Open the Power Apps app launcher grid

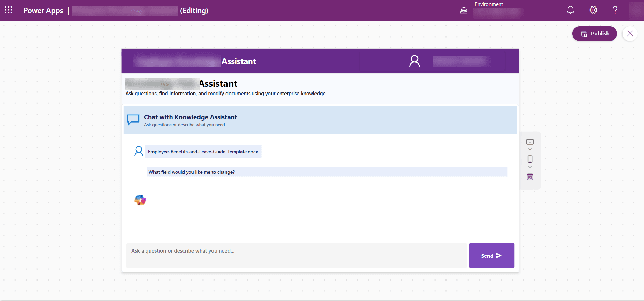(9, 10)
